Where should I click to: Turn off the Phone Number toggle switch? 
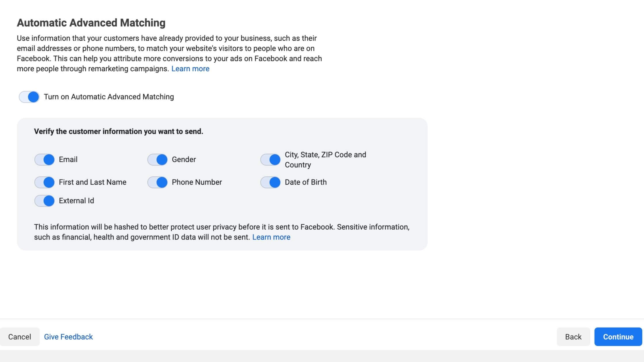tap(157, 182)
